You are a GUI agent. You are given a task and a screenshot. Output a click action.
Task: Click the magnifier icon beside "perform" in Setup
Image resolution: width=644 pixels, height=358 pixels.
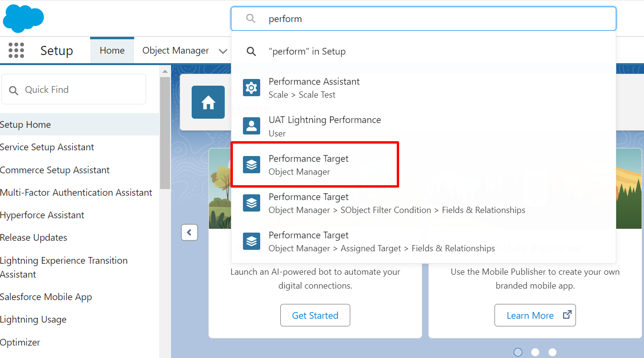(252, 51)
